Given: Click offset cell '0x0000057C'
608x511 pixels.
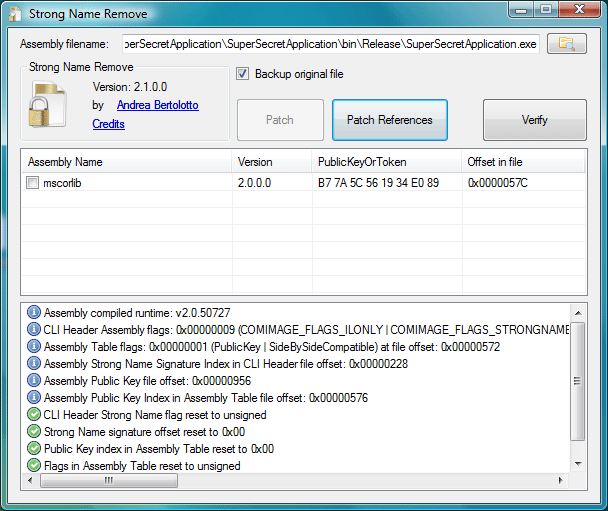Looking at the screenshot, I should click(498, 183).
